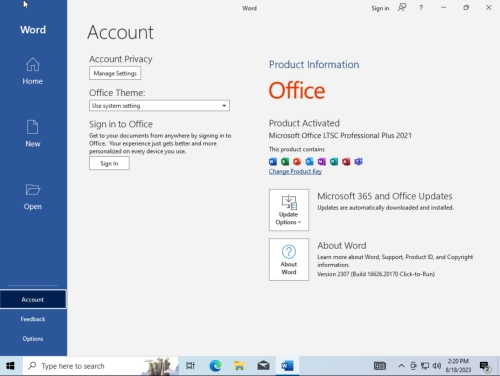Click the Task View icon on taskbar
Image resolution: width=500 pixels, height=376 pixels.
(190, 366)
